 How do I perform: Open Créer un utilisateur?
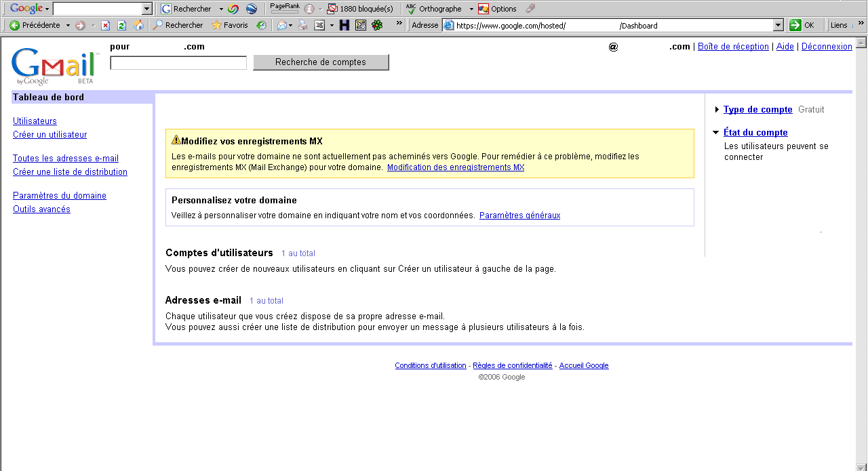pyautogui.click(x=50, y=135)
